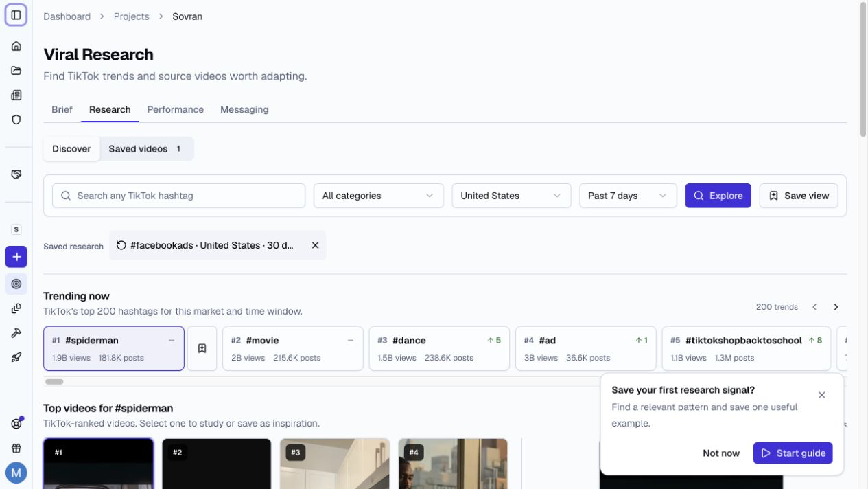Click the Start guide button
The width and height of the screenshot is (868, 489).
(x=793, y=453)
